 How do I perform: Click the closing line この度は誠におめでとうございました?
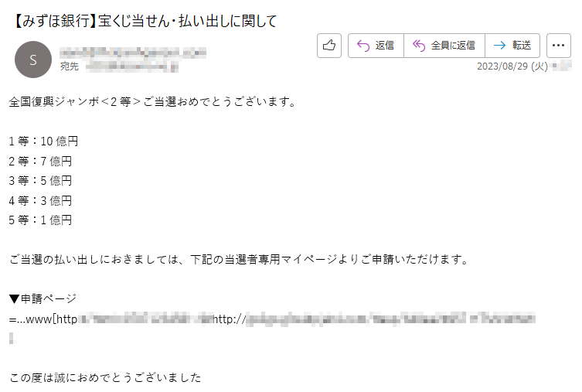(105, 378)
